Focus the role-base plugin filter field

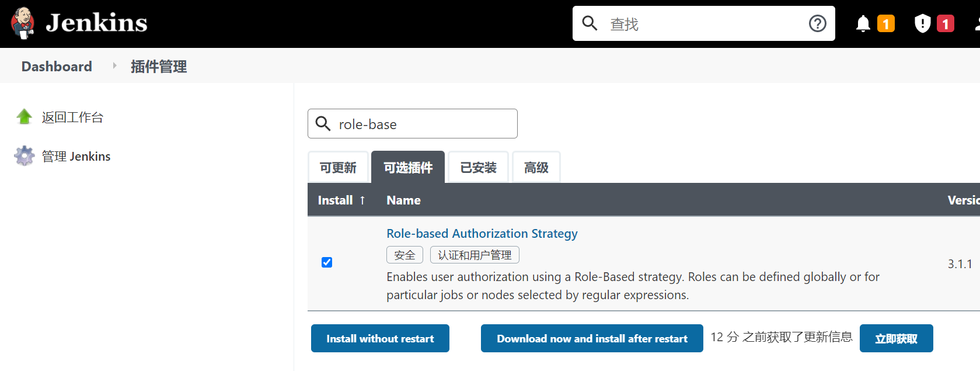point(413,123)
